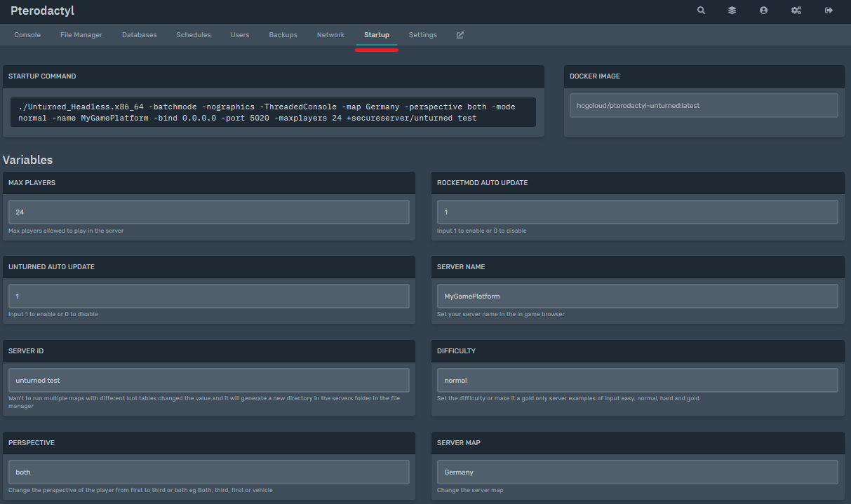Click 'Change the server map' hint
The height and width of the screenshot is (504, 851).
click(470, 490)
